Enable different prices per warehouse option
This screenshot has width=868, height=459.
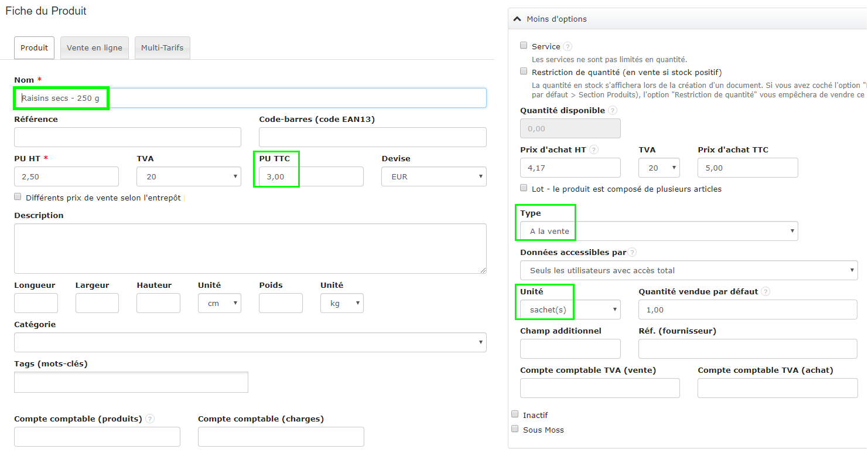pyautogui.click(x=18, y=198)
